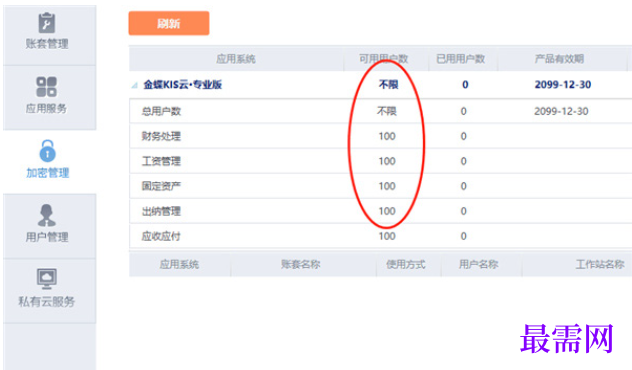Screen dimensions: 632x370
Task: Click the 100 value in 财务处理 row
Action: [387, 136]
